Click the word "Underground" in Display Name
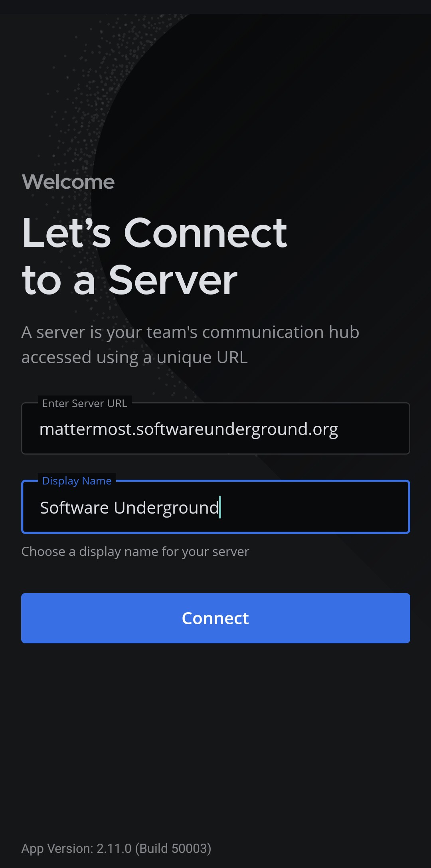Viewport: 431px width, 868px height. [x=166, y=508]
